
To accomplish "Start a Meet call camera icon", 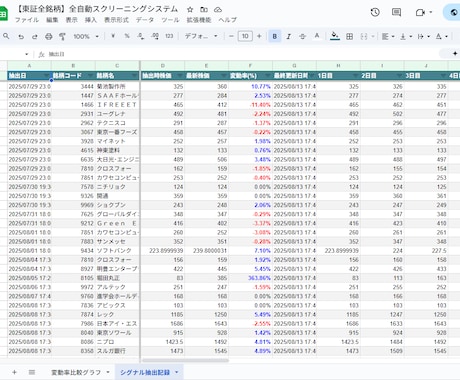I will (420, 12).
